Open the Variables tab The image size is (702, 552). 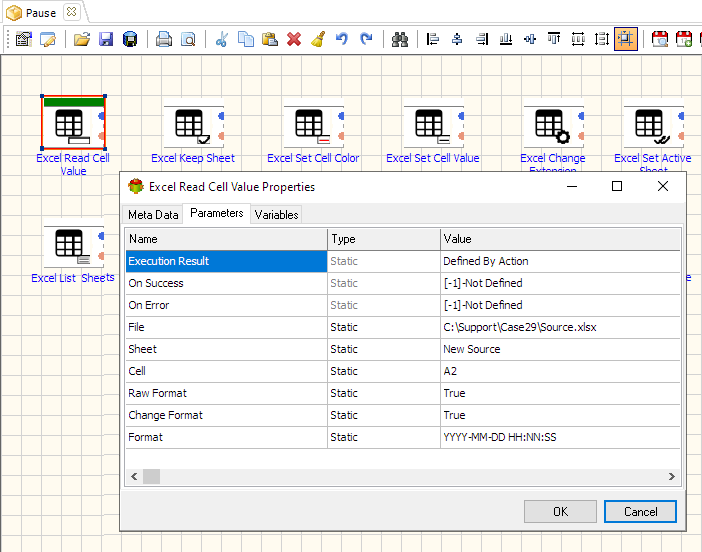[x=276, y=215]
